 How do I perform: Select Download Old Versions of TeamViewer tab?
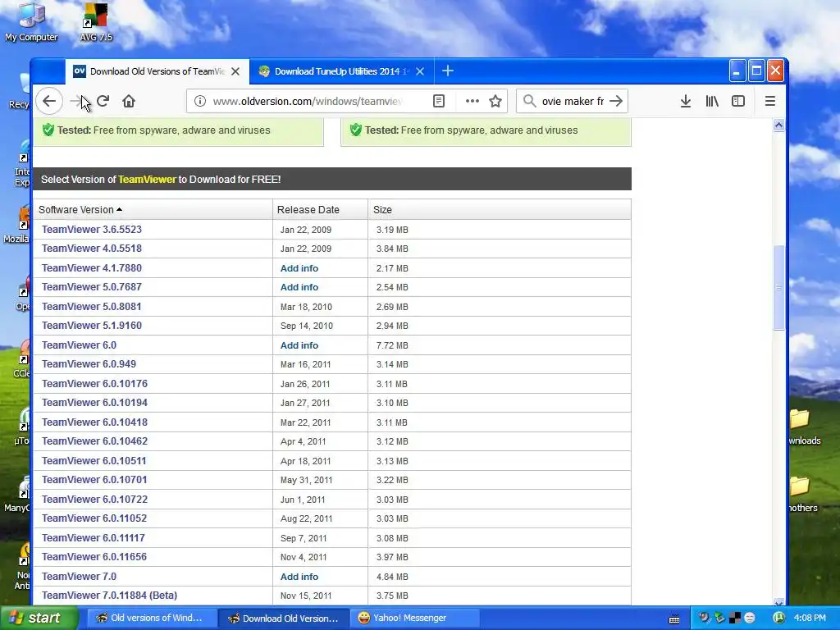(x=157, y=71)
